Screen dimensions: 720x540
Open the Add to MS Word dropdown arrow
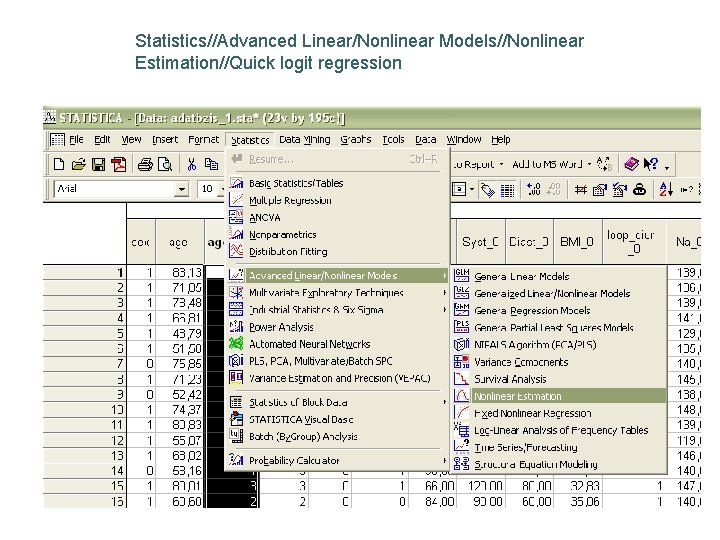click(x=590, y=164)
